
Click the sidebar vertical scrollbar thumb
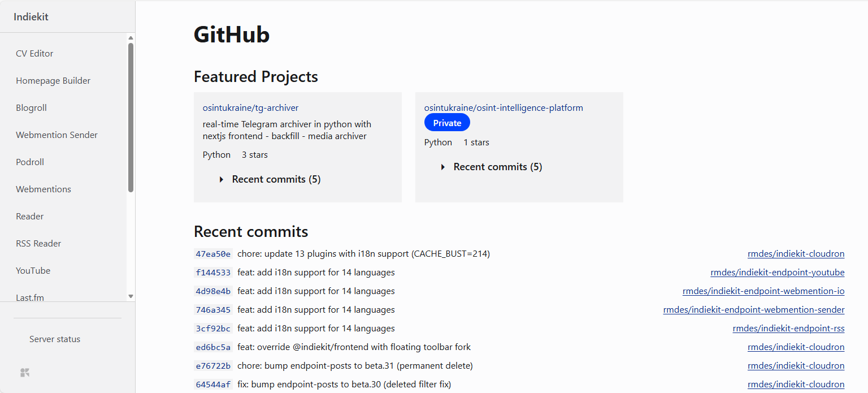(x=131, y=118)
